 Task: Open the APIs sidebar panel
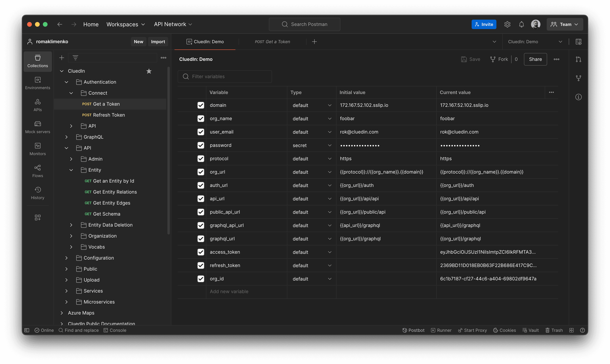pyautogui.click(x=38, y=105)
